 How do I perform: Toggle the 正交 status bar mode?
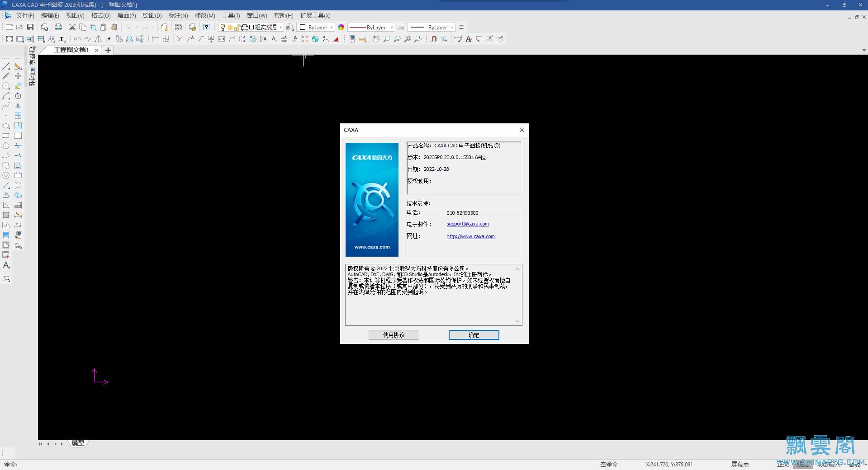click(x=783, y=464)
